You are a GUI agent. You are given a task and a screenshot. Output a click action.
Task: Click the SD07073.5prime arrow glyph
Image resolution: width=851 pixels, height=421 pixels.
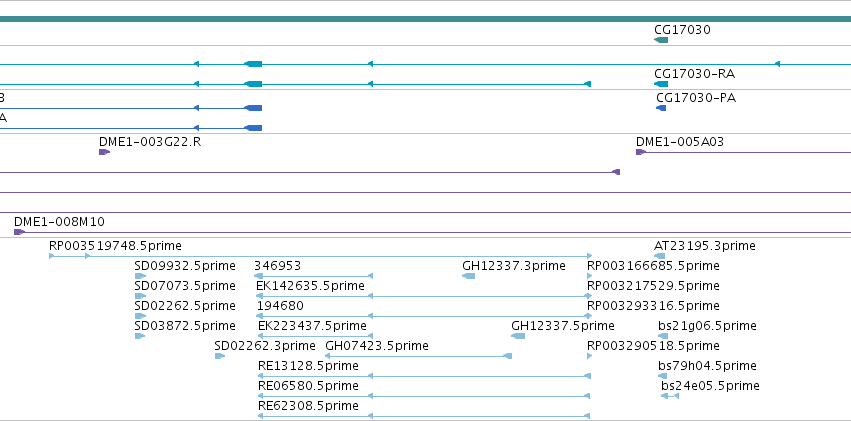(141, 296)
